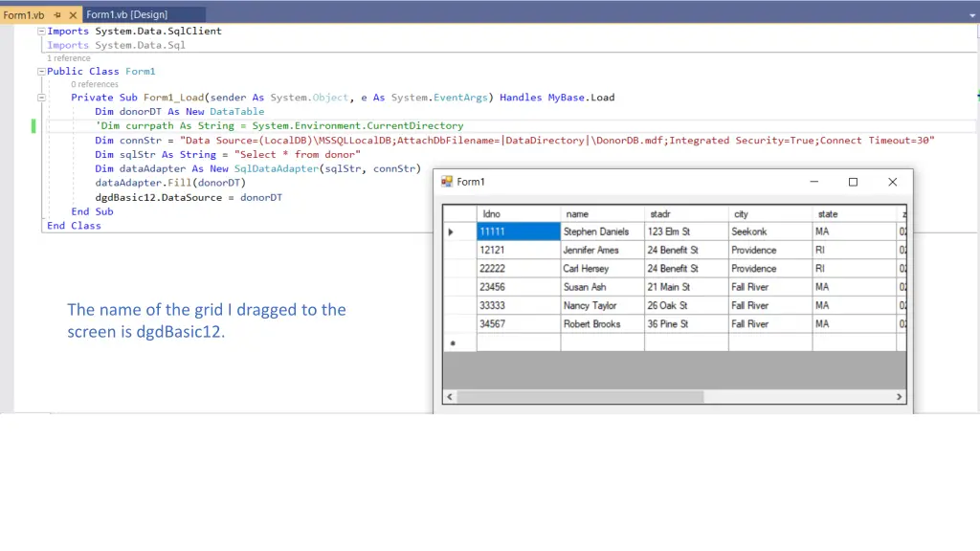This screenshot has height=551, width=980.
Task: Select Robert Brooks's MA state cell
Action: 854,323
